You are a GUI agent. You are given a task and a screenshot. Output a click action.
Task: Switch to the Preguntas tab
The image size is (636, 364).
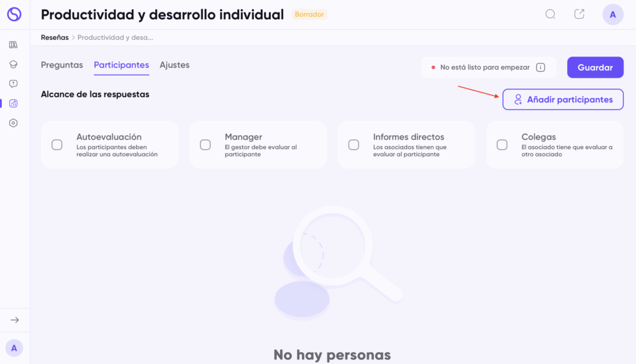tap(61, 65)
